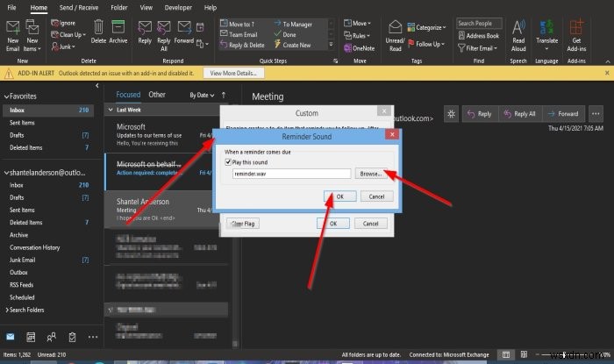Switch to the Other inbox tab

157,95
